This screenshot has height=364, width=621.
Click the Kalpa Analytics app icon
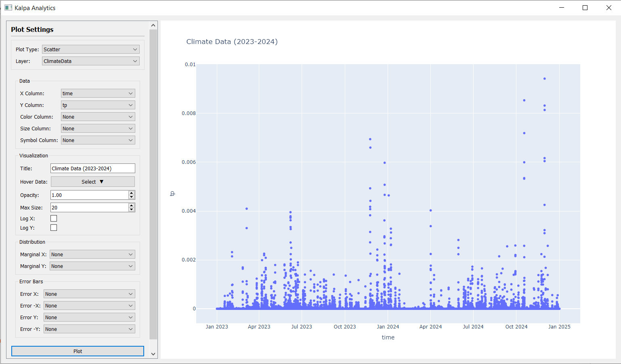pyautogui.click(x=8, y=8)
